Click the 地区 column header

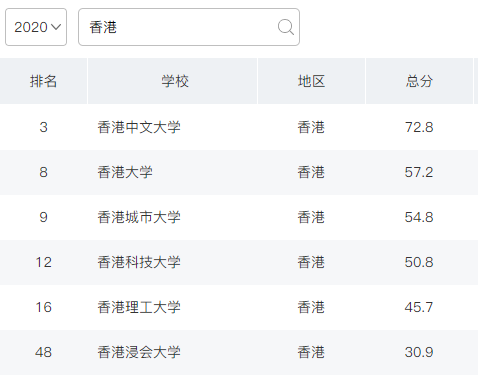311,81
